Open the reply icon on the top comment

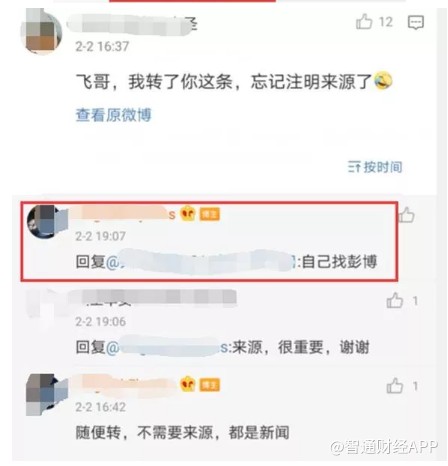tap(416, 23)
